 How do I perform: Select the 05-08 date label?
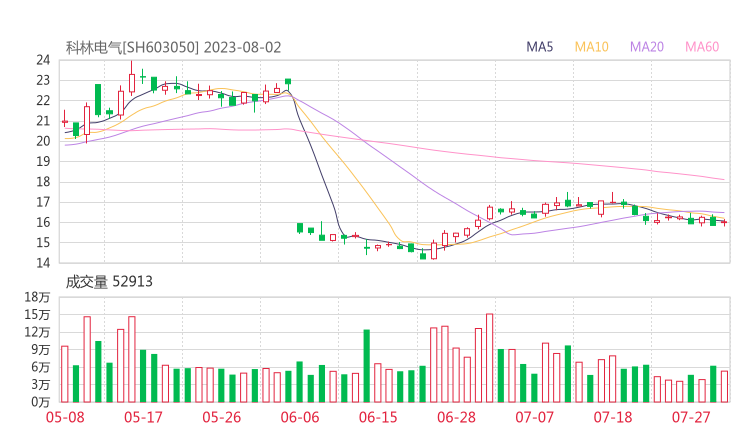65,417
